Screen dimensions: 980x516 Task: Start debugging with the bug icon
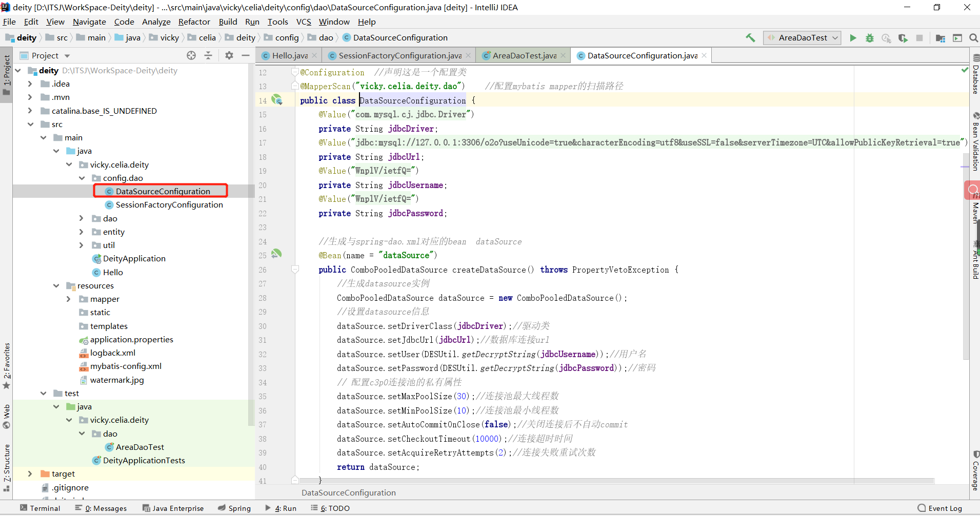click(870, 37)
